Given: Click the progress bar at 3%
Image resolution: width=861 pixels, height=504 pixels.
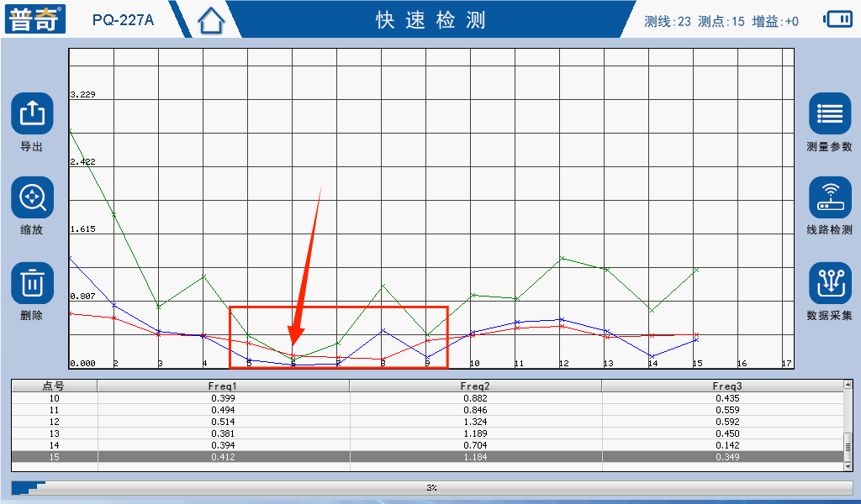Looking at the screenshot, I should tap(430, 487).
